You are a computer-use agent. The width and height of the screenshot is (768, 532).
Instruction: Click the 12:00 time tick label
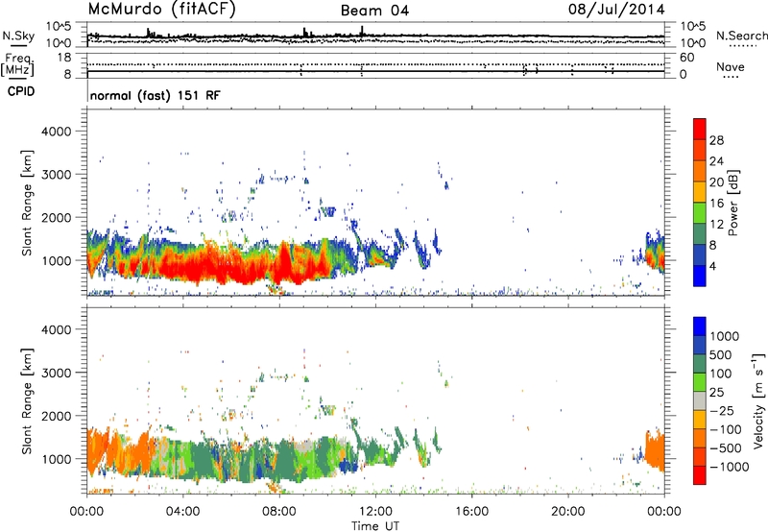pyautogui.click(x=375, y=512)
